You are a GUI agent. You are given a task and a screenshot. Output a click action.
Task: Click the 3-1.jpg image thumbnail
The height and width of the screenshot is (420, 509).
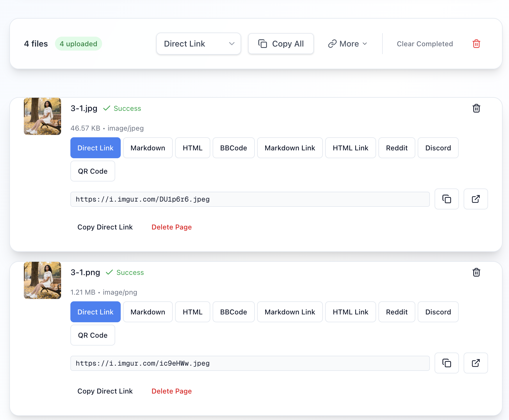42,116
